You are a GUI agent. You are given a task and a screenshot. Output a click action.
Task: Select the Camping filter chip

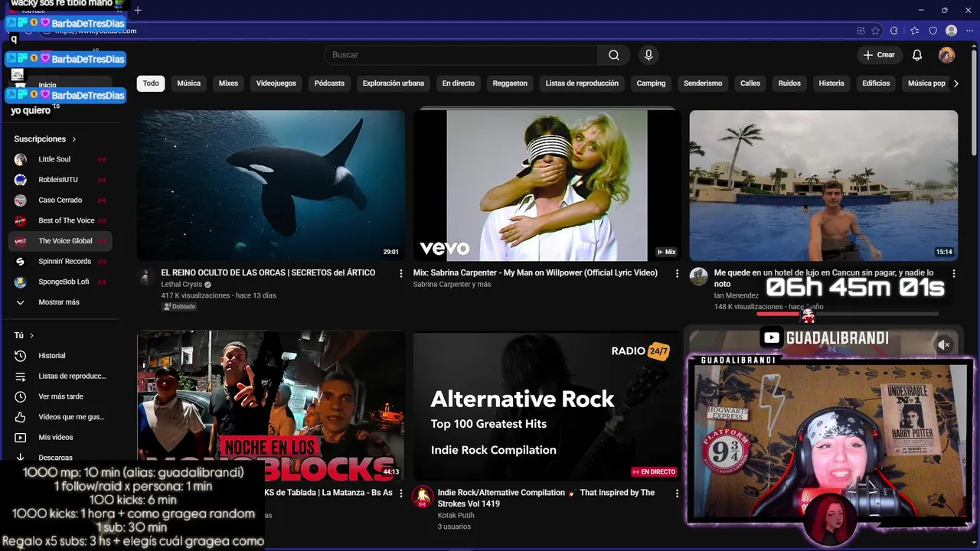click(651, 83)
